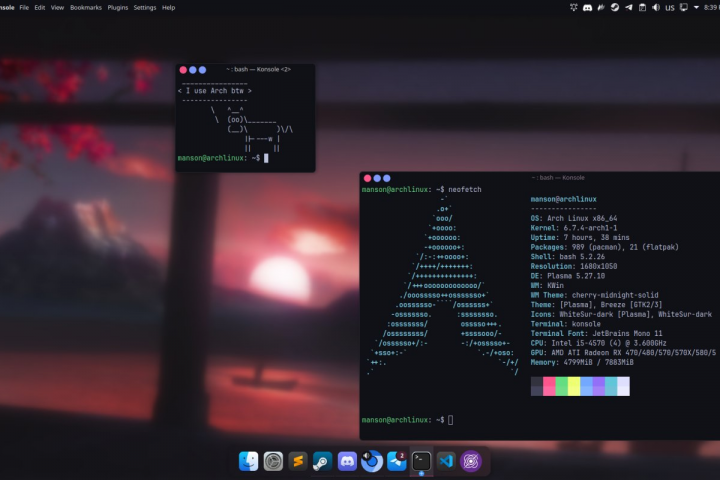The image size is (720, 480).
Task: Open the clipboard tray icon
Action: [642, 7]
